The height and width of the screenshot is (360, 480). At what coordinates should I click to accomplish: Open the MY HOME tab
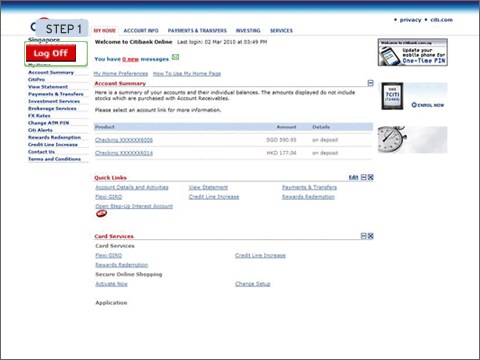pyautogui.click(x=104, y=30)
